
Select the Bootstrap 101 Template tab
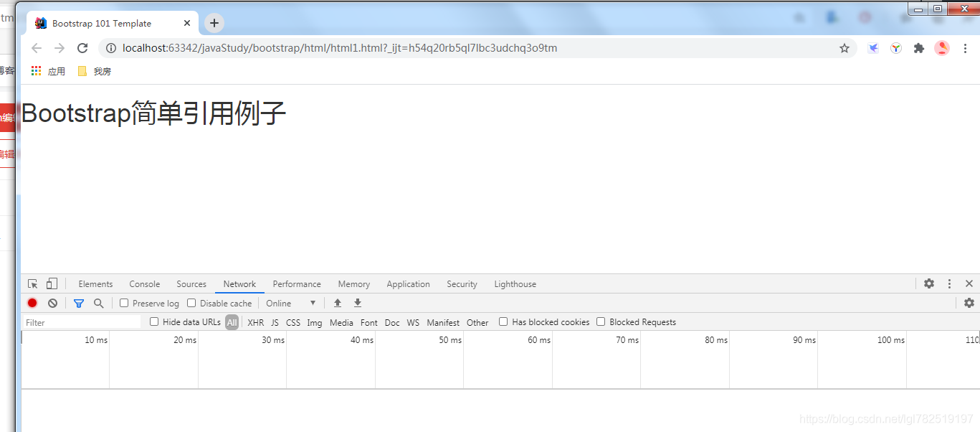pyautogui.click(x=111, y=23)
